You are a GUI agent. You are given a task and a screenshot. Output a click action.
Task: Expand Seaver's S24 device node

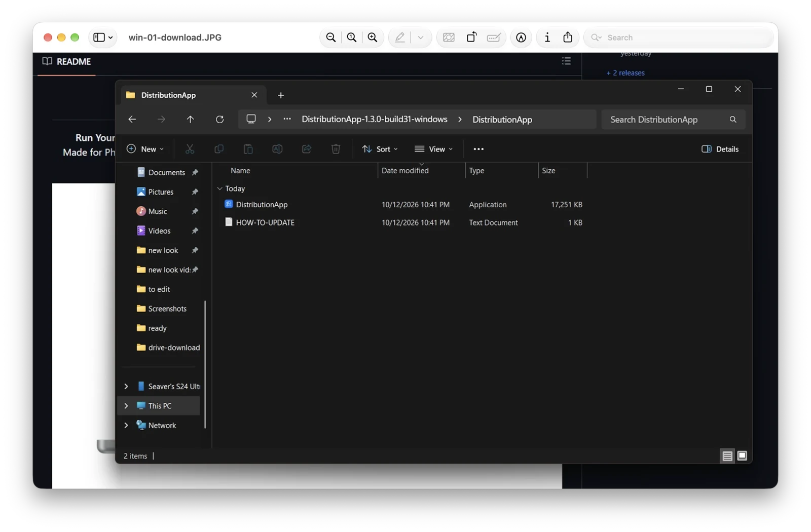[x=126, y=387]
